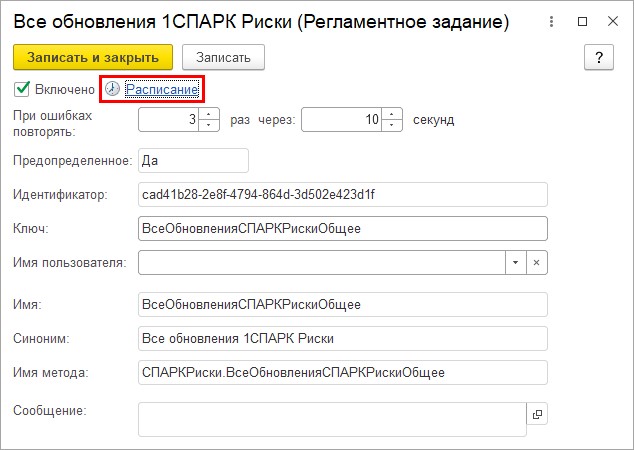Viewport: 634px width, 450px height.
Task: Click the clock icon beside Расписание
Action: [x=112, y=89]
